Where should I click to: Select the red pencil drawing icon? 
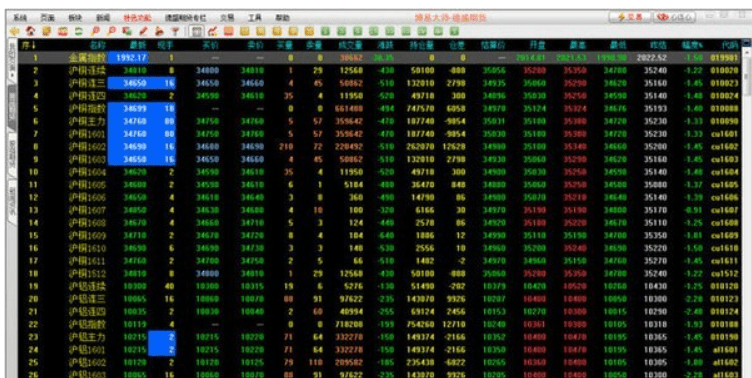(x=143, y=31)
